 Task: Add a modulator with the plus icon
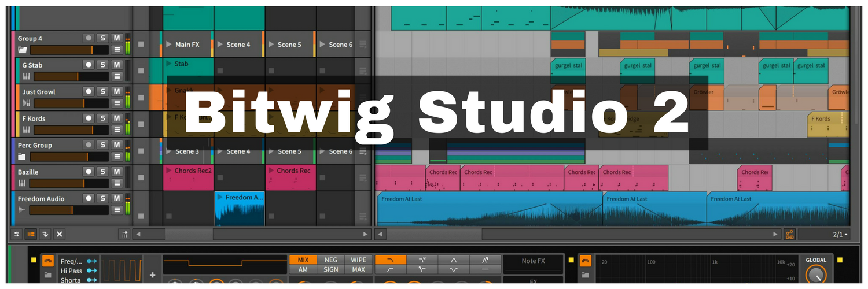pyautogui.click(x=152, y=275)
